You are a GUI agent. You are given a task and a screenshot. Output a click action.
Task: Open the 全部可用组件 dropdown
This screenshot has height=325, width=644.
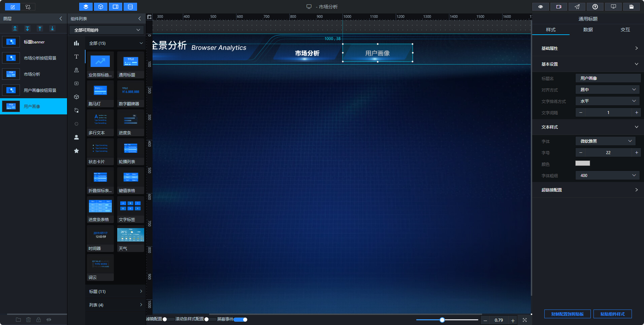pyautogui.click(x=106, y=30)
